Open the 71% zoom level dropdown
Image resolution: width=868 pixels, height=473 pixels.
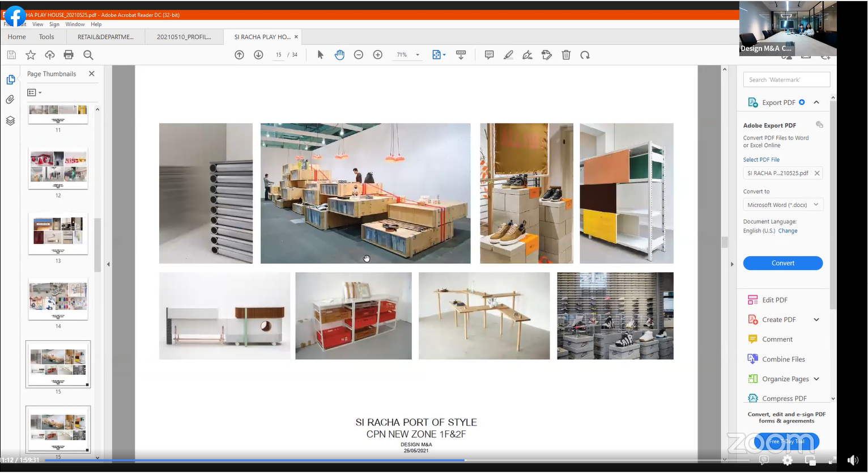click(x=418, y=55)
